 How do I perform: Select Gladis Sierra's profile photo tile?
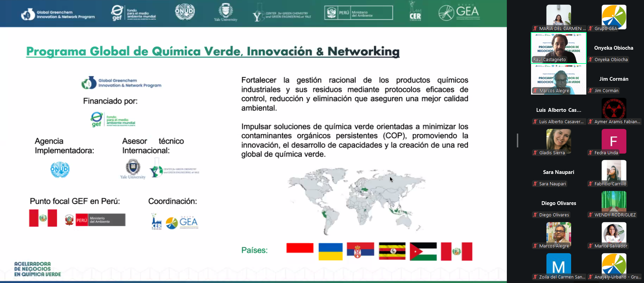(558, 141)
